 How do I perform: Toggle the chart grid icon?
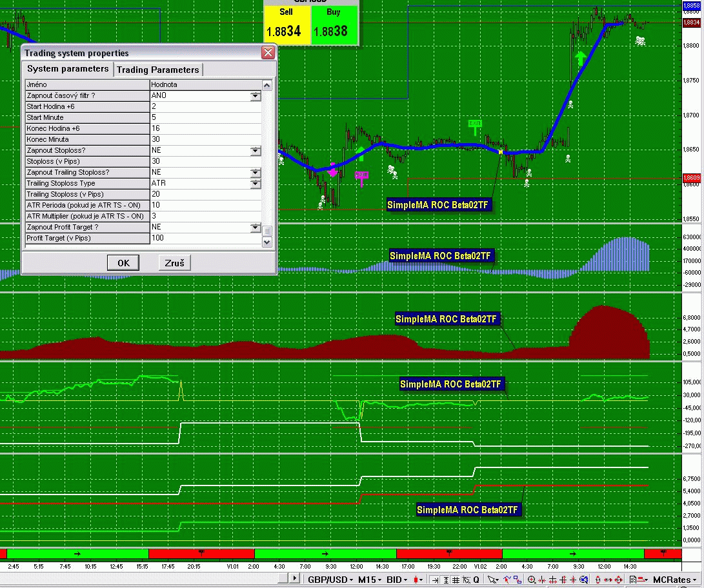click(456, 580)
